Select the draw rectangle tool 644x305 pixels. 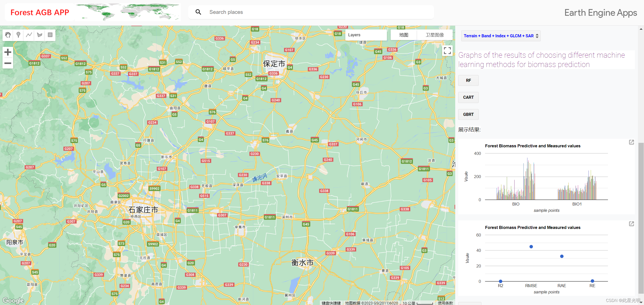(50, 35)
